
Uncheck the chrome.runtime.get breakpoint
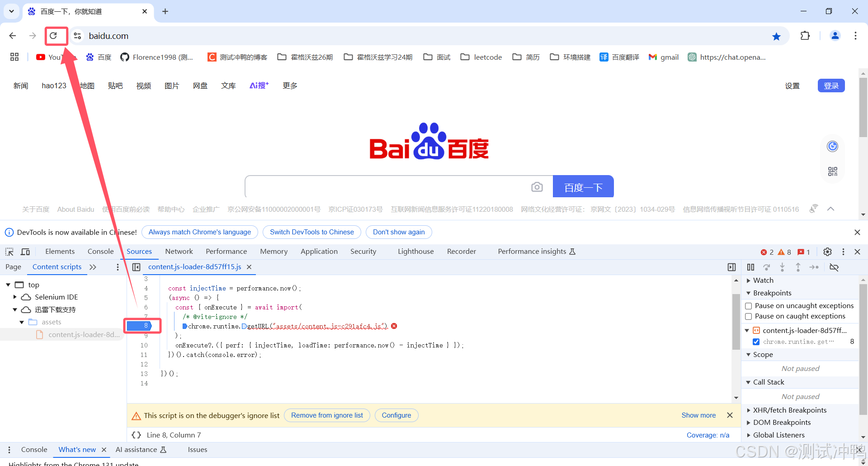756,342
